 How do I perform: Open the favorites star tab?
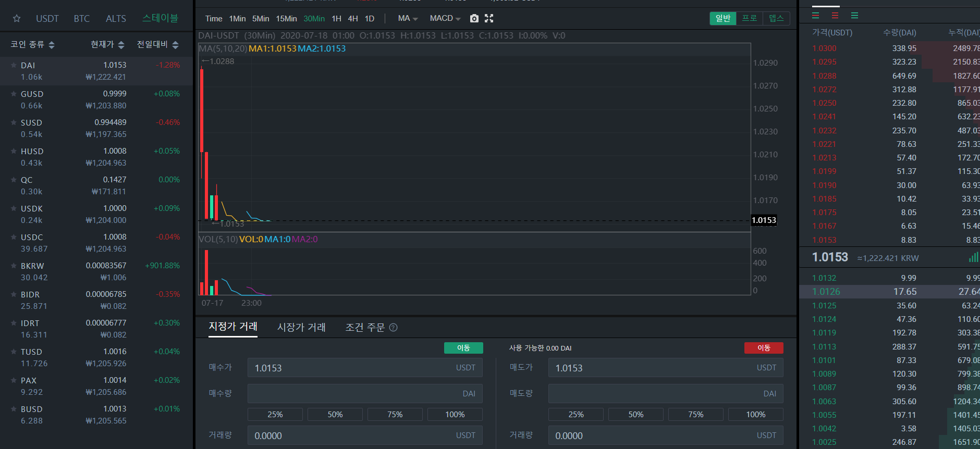[x=17, y=19]
